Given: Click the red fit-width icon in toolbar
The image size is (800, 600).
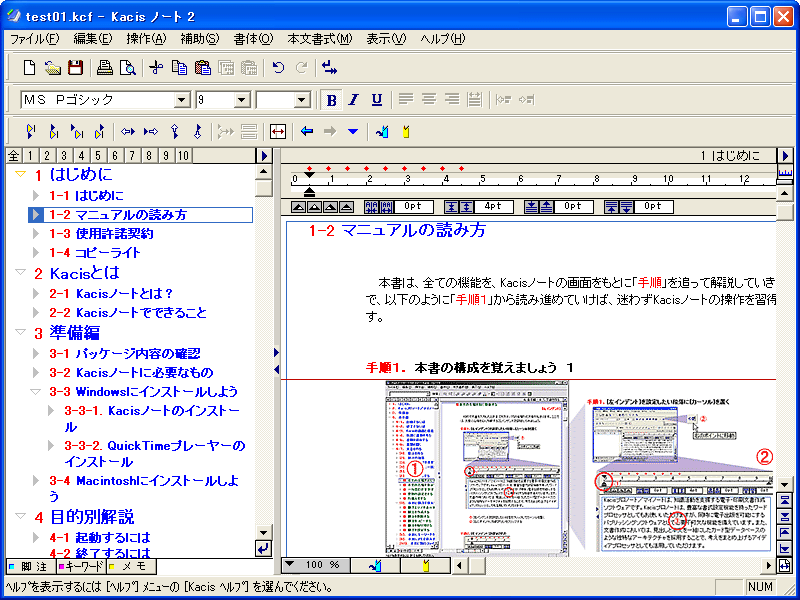Looking at the screenshot, I should [278, 132].
